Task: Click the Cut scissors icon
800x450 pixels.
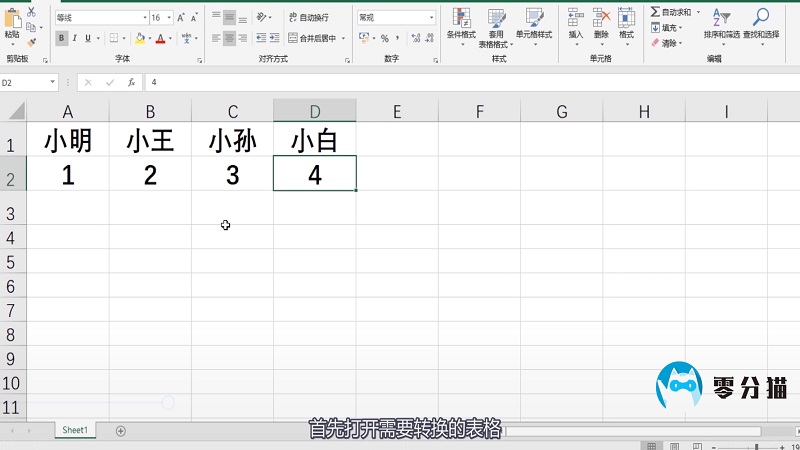Action: tap(31, 12)
